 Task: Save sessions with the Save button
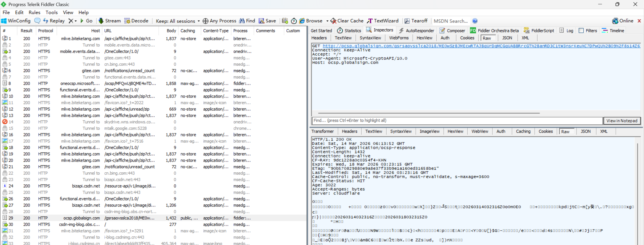[268, 21]
